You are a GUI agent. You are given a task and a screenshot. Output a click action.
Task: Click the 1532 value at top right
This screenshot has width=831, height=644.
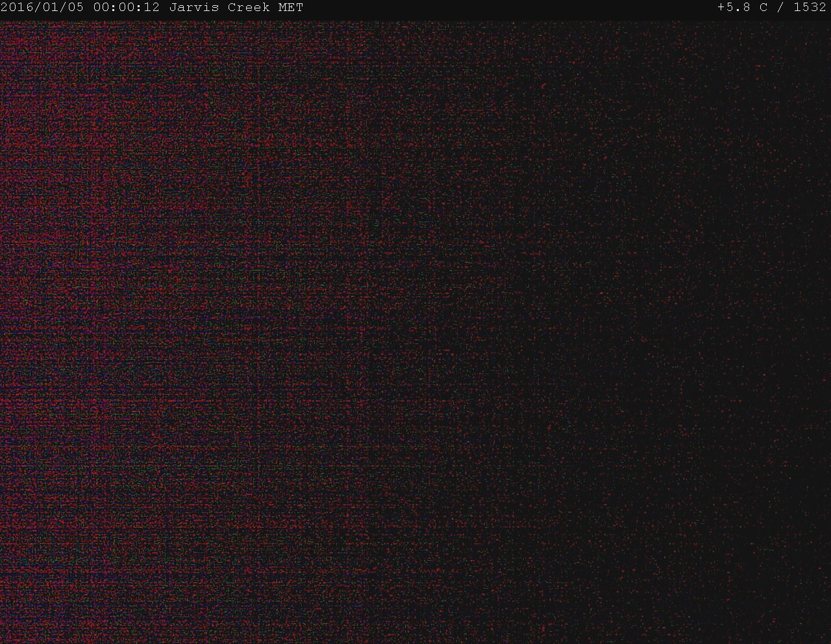(x=810, y=8)
